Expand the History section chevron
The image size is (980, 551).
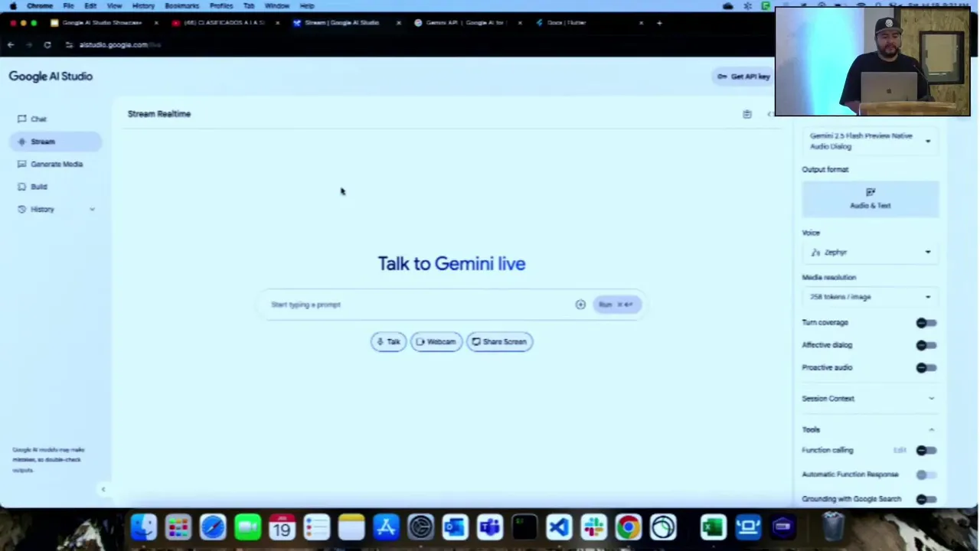pyautogui.click(x=92, y=209)
